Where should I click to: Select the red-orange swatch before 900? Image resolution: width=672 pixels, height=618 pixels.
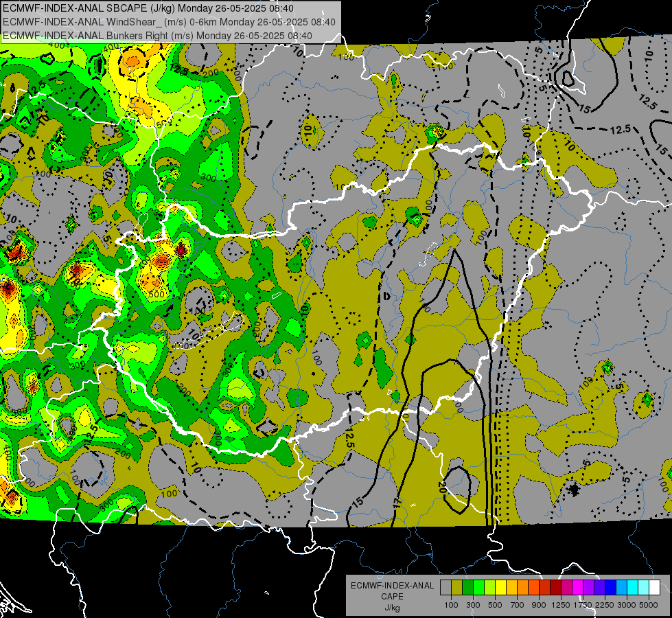[534, 587]
